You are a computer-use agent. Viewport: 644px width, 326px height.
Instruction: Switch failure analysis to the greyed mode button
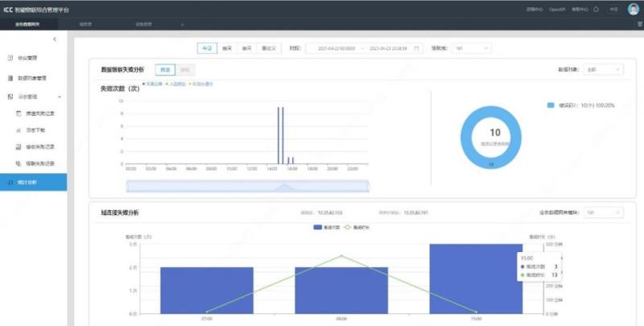[185, 70]
